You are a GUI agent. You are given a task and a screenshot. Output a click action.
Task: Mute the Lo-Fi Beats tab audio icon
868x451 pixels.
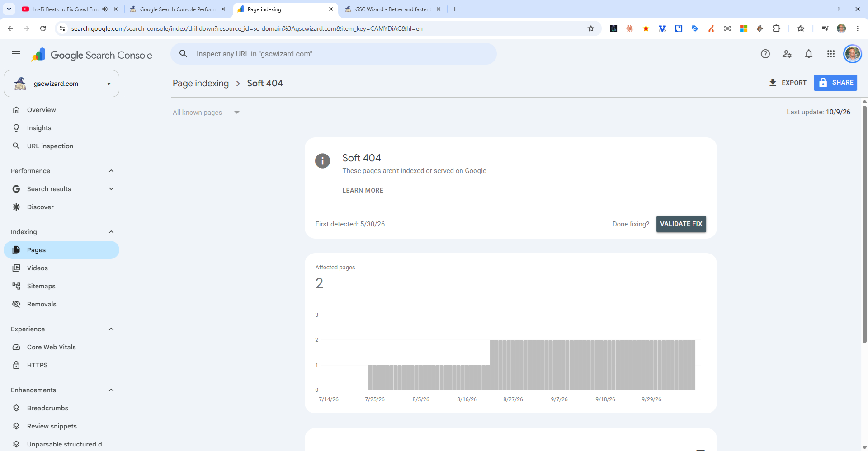pos(105,9)
